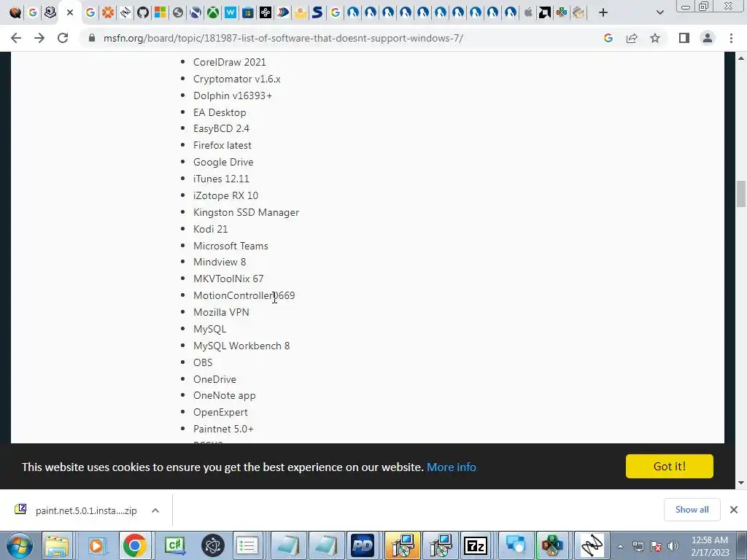
Task: Close the active msfn tab
Action: [70, 13]
